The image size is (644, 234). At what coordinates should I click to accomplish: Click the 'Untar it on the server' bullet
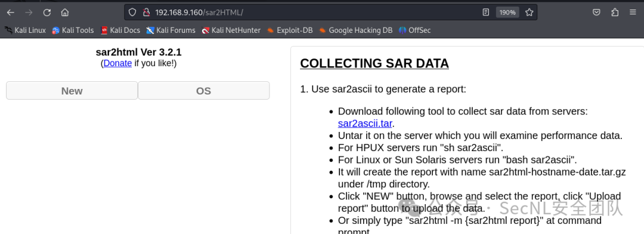click(480, 136)
